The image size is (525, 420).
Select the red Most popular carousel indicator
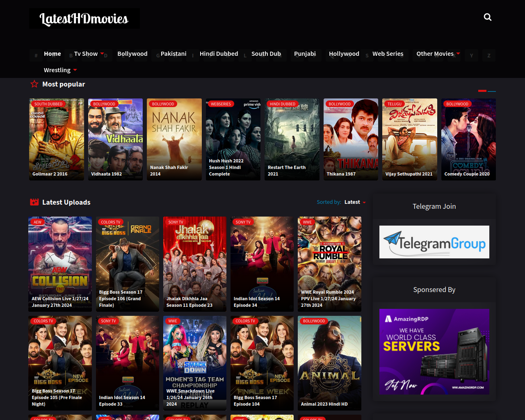click(x=482, y=91)
